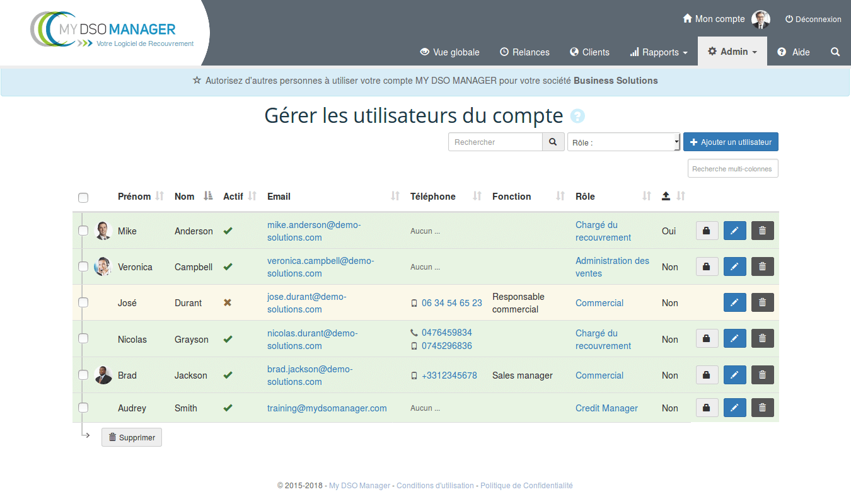This screenshot has height=504, width=851.
Task: Tick the select-all checkbox in the table header
Action: coord(83,198)
